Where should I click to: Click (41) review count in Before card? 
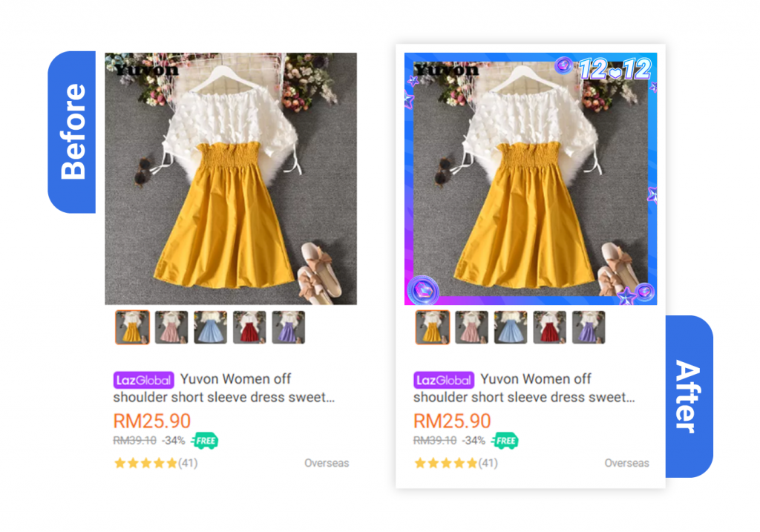(x=188, y=463)
